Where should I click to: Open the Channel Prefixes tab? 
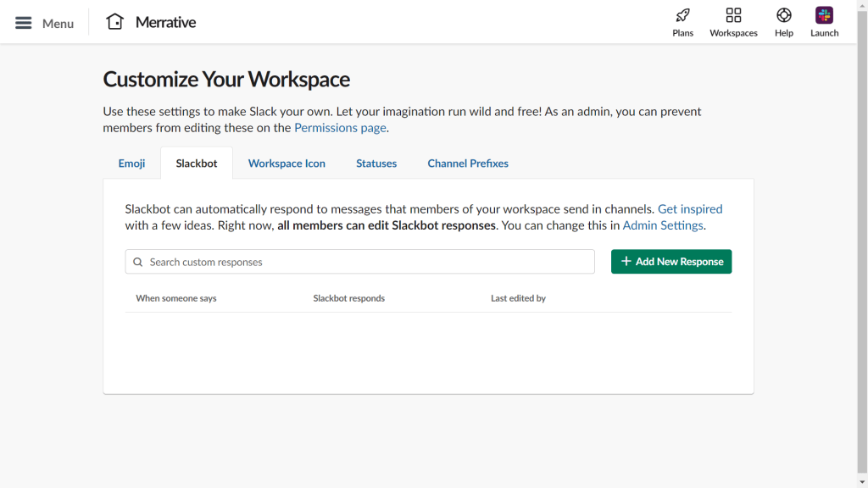(x=468, y=163)
